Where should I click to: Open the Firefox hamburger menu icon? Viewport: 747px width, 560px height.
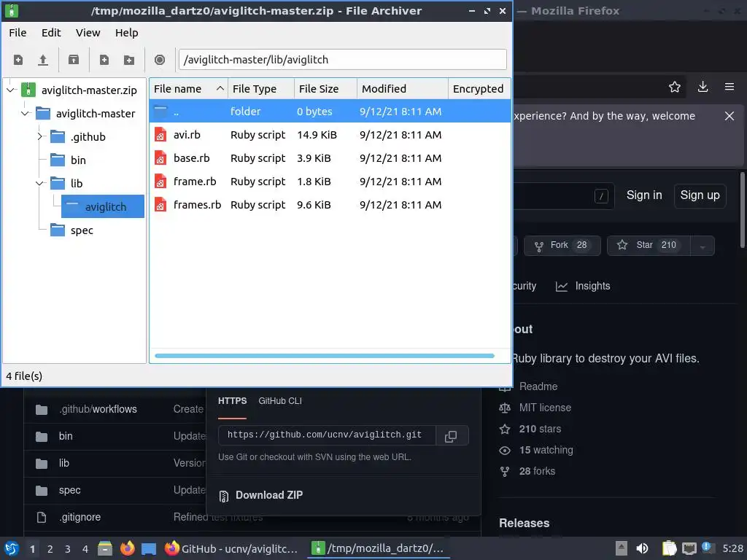[x=729, y=87]
